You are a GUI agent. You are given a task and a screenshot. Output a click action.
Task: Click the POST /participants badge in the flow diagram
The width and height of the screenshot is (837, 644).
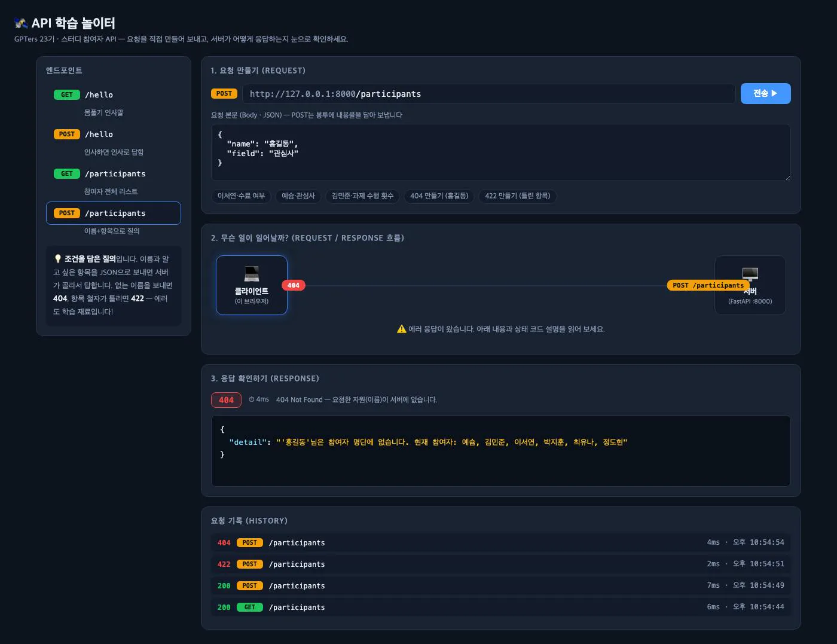708,285
